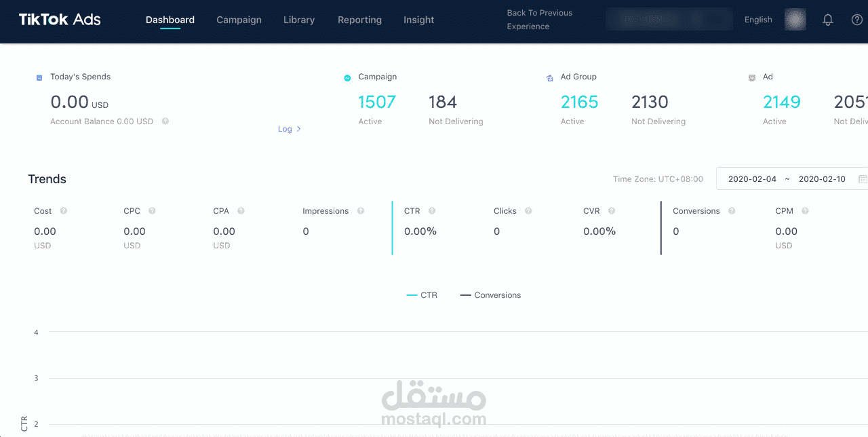This screenshot has width=868, height=437.
Task: Toggle the Conversions chart legend
Action: coord(490,295)
